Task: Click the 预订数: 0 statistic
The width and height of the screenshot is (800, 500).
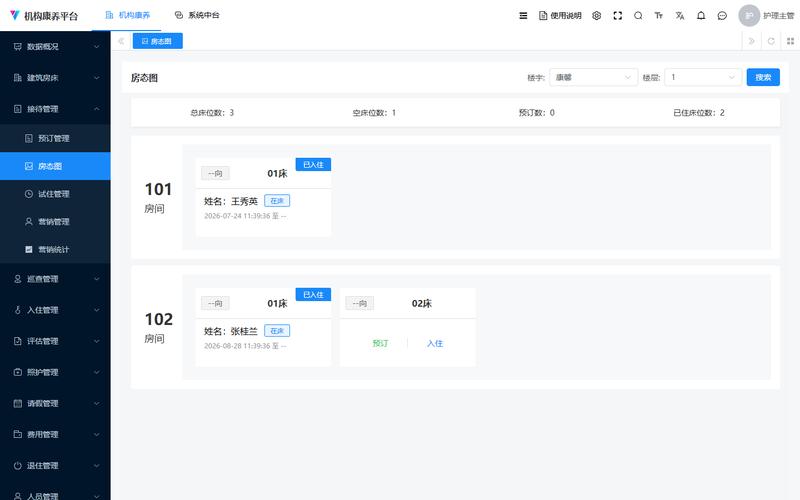Action: click(537, 113)
